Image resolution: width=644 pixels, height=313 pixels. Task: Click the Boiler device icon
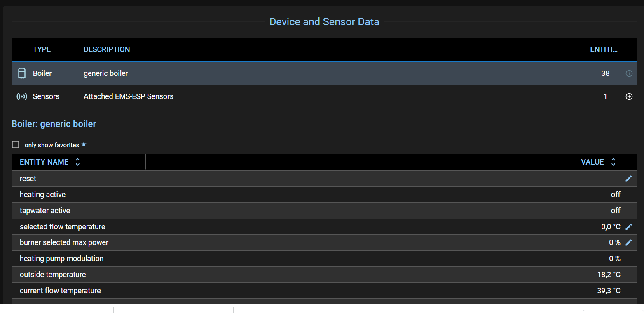[21, 73]
